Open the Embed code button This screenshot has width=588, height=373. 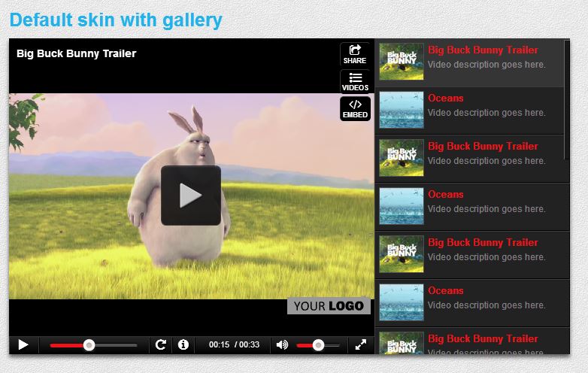[x=355, y=109]
